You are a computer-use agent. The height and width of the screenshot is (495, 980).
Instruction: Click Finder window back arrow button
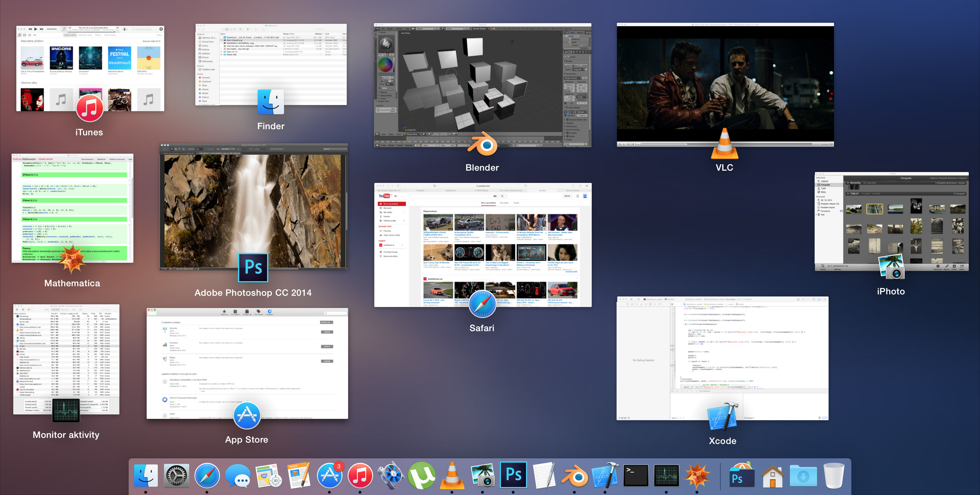199,29
